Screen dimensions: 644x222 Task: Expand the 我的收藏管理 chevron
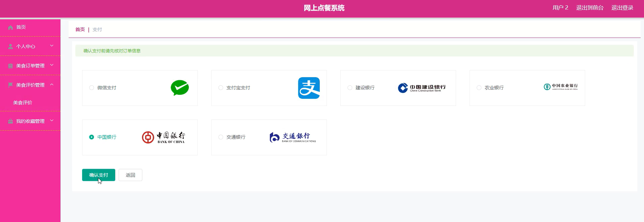coord(52,120)
